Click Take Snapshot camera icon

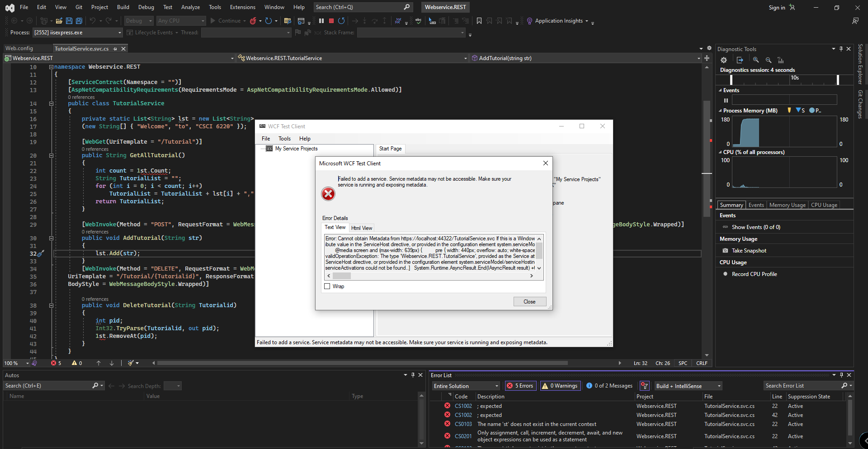pyautogui.click(x=725, y=251)
